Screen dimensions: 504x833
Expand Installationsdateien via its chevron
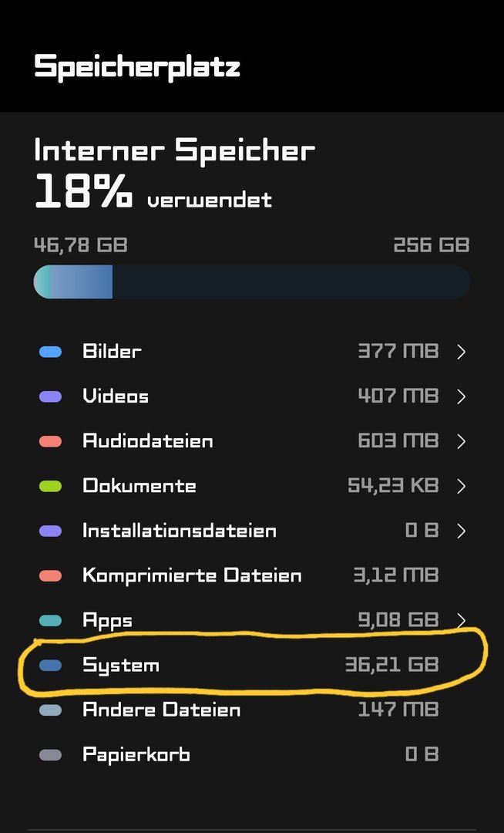461,531
